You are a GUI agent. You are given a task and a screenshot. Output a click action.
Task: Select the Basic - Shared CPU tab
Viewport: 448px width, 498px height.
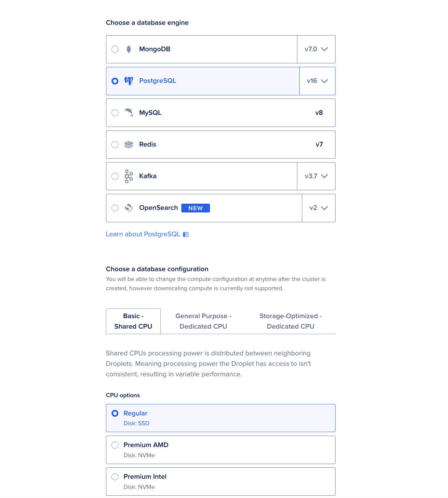(133, 321)
